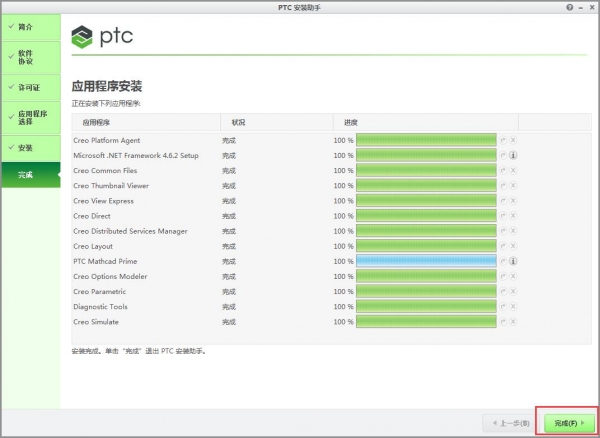The width and height of the screenshot is (600, 438).
Task: Click the Creo Platform Agent progress bar
Action: tap(426, 140)
